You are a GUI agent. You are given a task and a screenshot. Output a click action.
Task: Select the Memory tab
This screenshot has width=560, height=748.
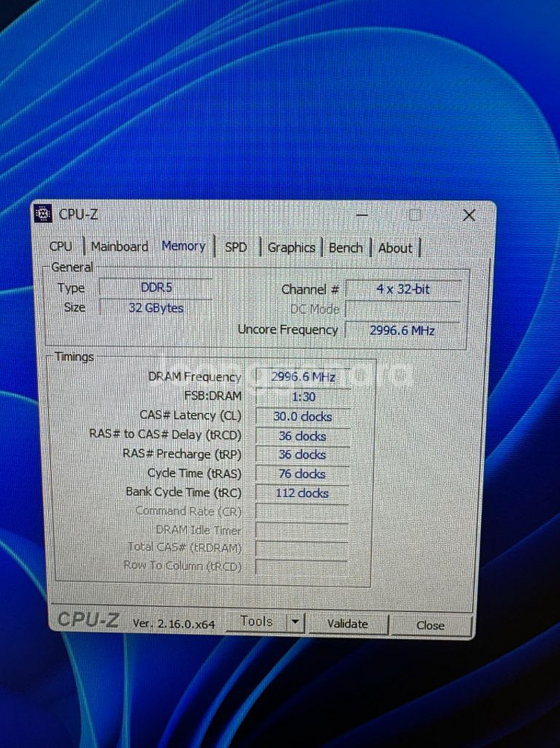pyautogui.click(x=184, y=246)
